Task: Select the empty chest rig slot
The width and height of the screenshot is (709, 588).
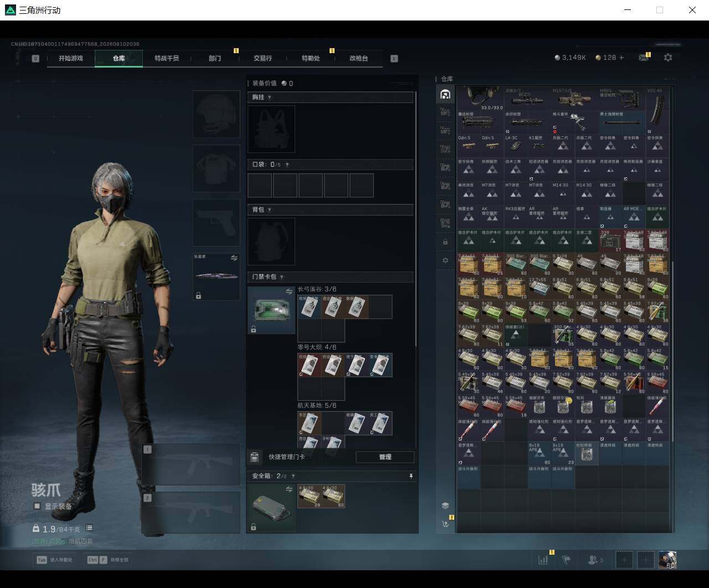Action: (x=271, y=129)
